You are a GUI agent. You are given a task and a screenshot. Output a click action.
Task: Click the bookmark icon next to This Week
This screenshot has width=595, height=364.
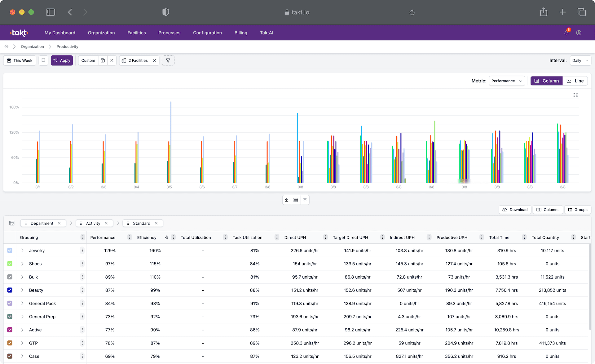[x=43, y=60]
